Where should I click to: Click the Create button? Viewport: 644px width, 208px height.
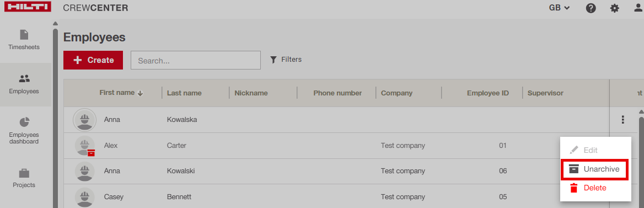click(x=93, y=60)
